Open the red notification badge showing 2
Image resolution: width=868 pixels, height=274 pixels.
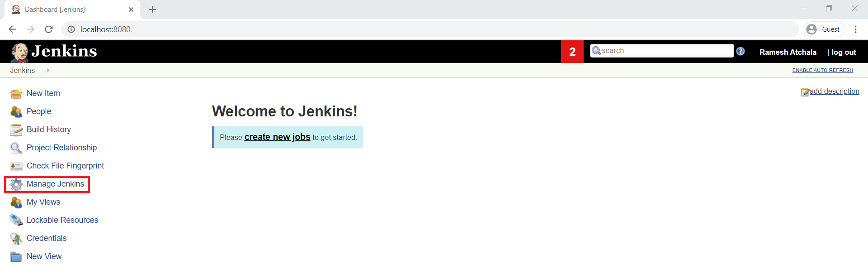click(572, 52)
